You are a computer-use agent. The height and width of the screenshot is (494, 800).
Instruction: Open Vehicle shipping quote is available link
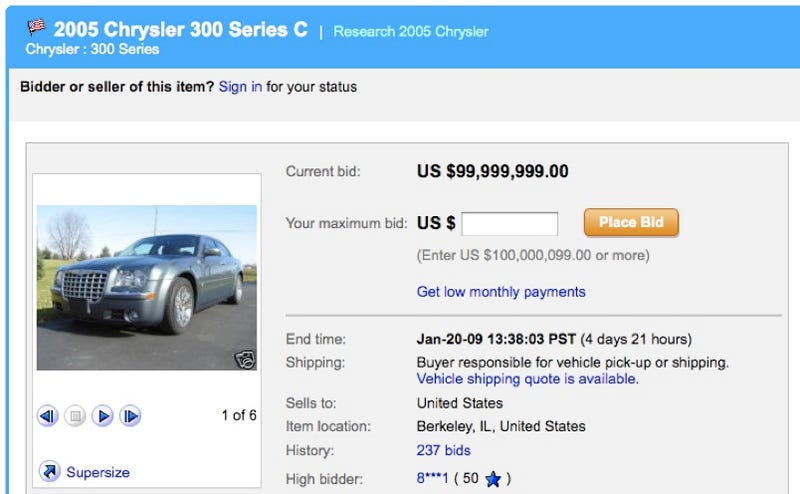tap(528, 379)
